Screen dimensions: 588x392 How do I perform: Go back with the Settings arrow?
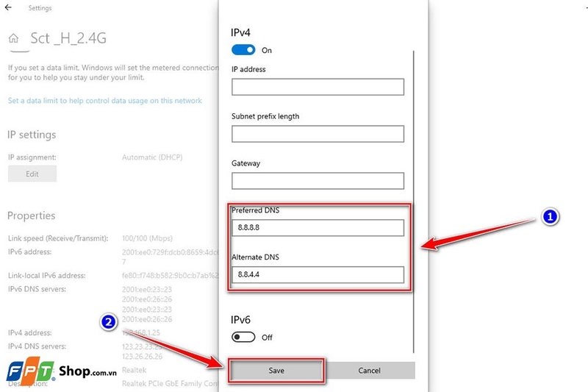point(8,7)
